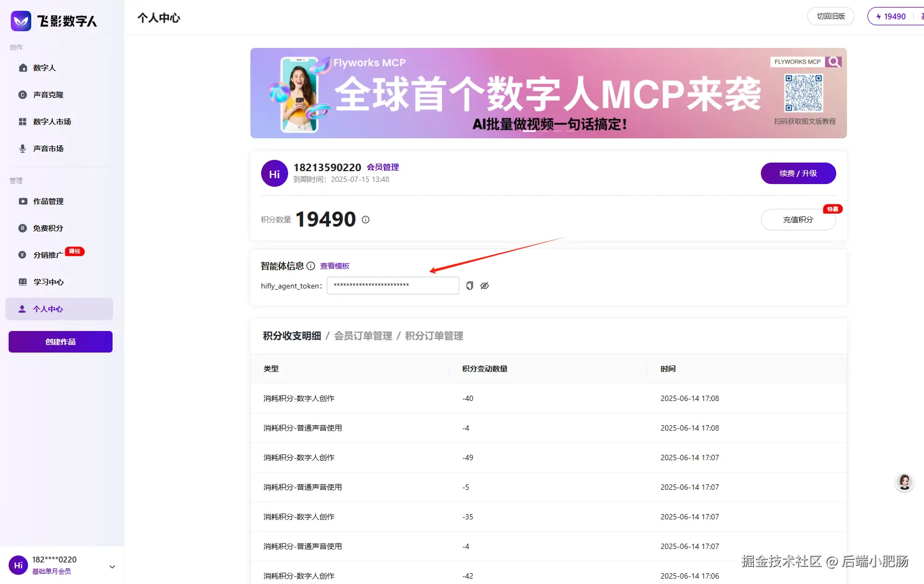Click the 18213590220 account number
Screen dimensions: 924x584
[327, 167]
